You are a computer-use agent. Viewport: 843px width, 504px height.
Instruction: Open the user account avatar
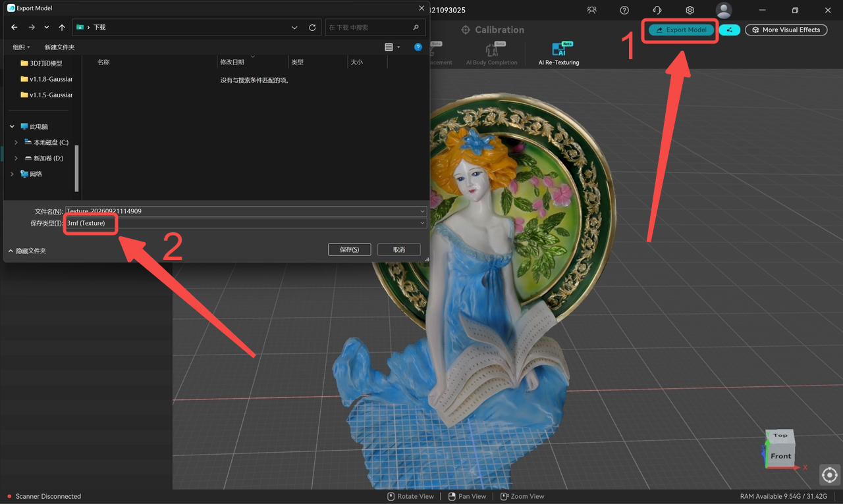(724, 10)
